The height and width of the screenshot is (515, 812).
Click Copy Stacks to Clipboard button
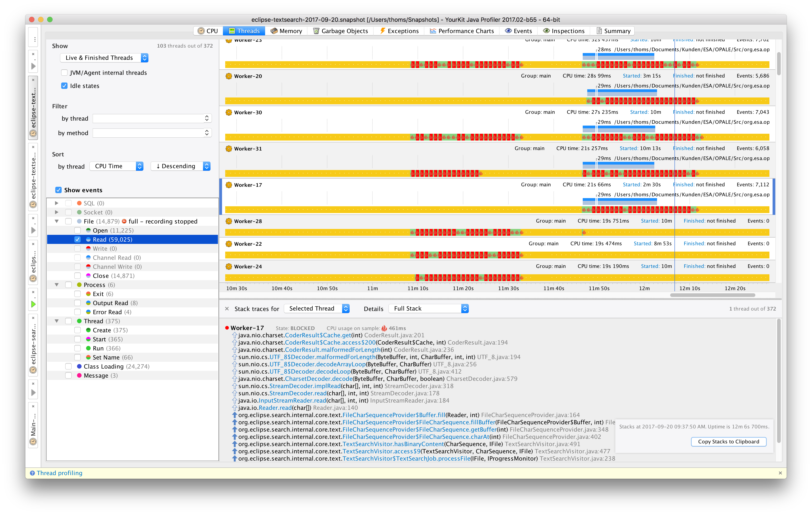tap(728, 442)
